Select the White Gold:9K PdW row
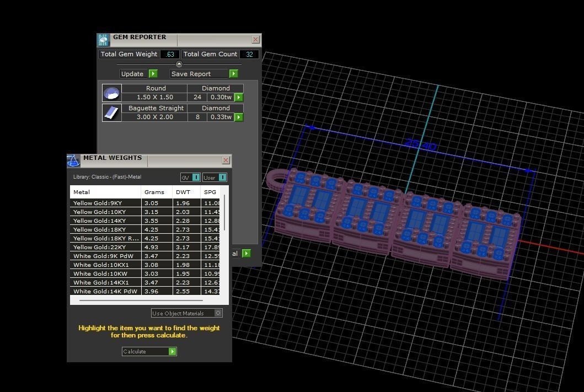584x392 pixels. click(x=145, y=256)
